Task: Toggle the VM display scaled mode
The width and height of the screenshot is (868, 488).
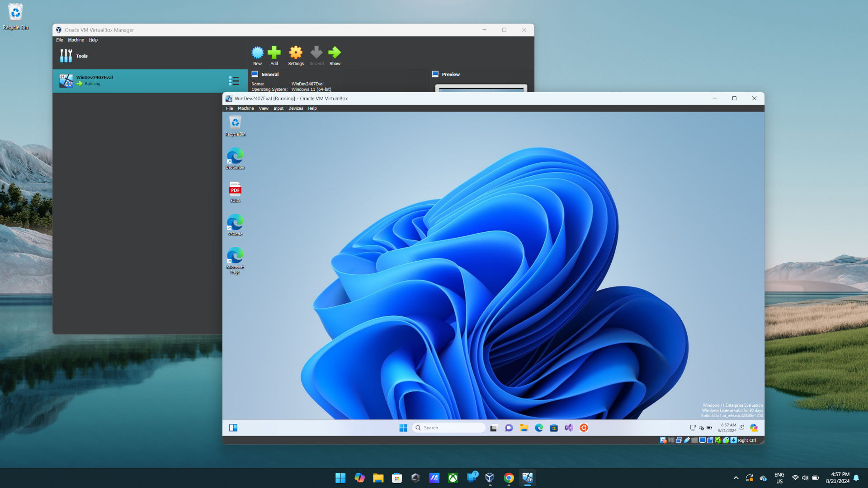Action: tap(263, 108)
